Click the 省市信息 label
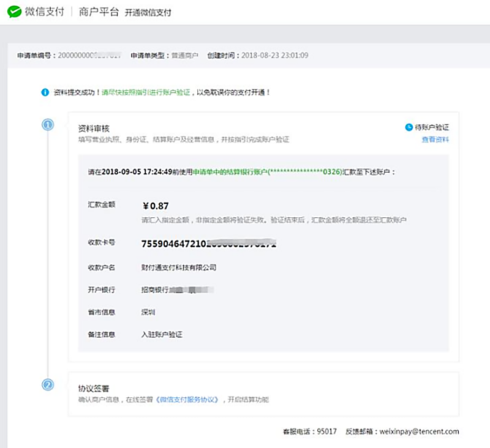Screen dimensions: 490x448 [x=102, y=312]
